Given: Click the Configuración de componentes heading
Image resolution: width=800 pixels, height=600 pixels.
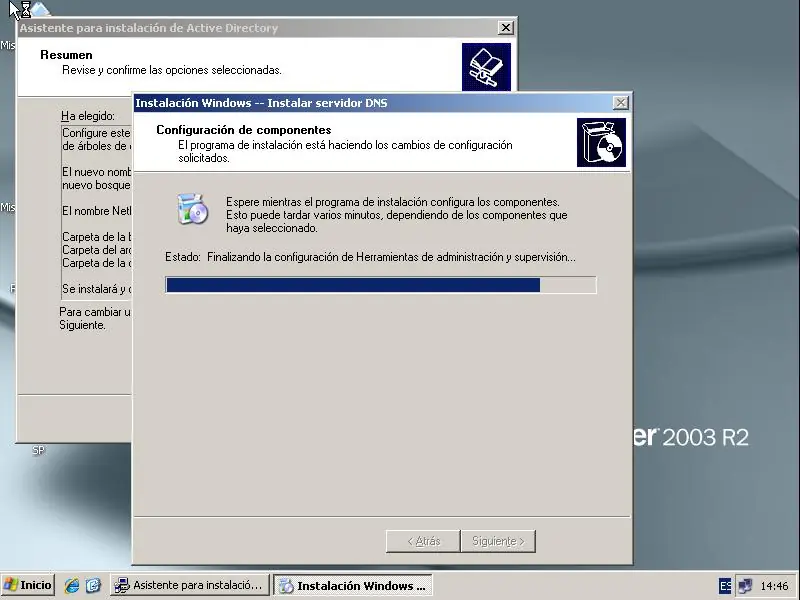Looking at the screenshot, I should pos(243,130).
